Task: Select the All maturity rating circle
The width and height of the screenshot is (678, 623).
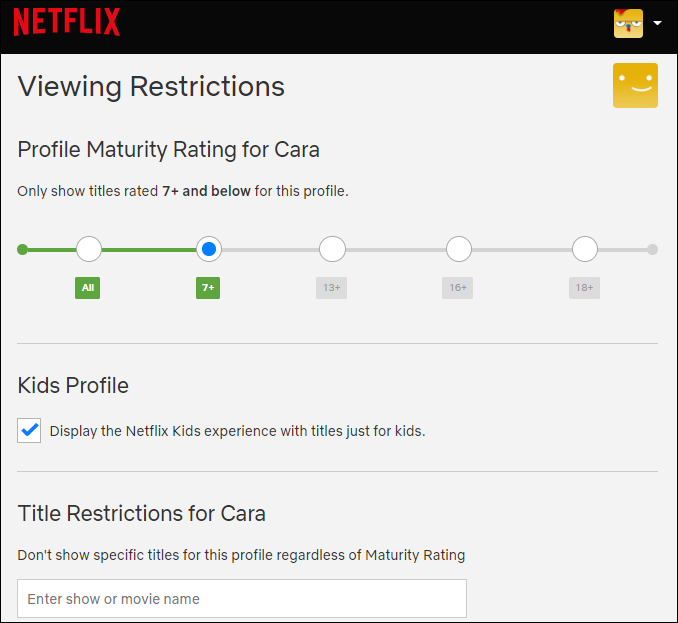Action: click(x=89, y=249)
